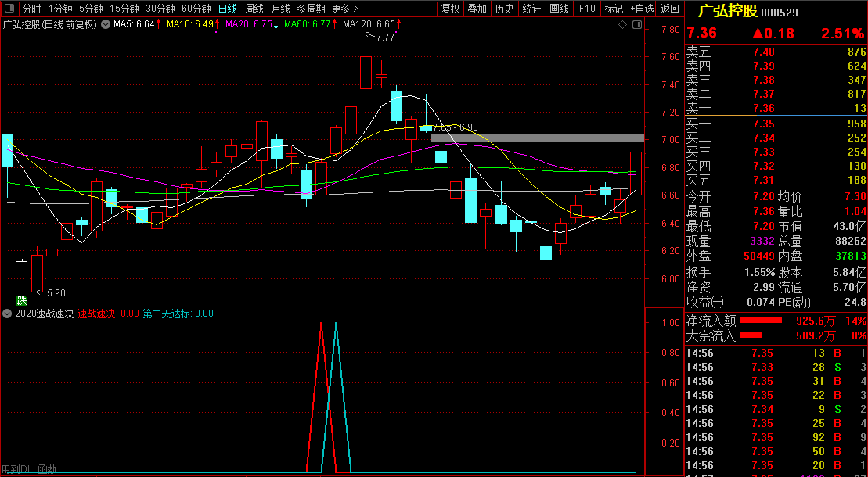Click the 第二天达标: 0.00 indicator label
868x477 pixels.
178,314
